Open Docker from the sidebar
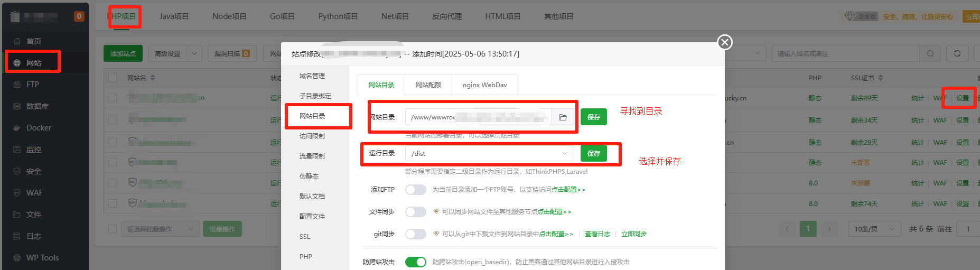This screenshot has width=980, height=270. [39, 128]
